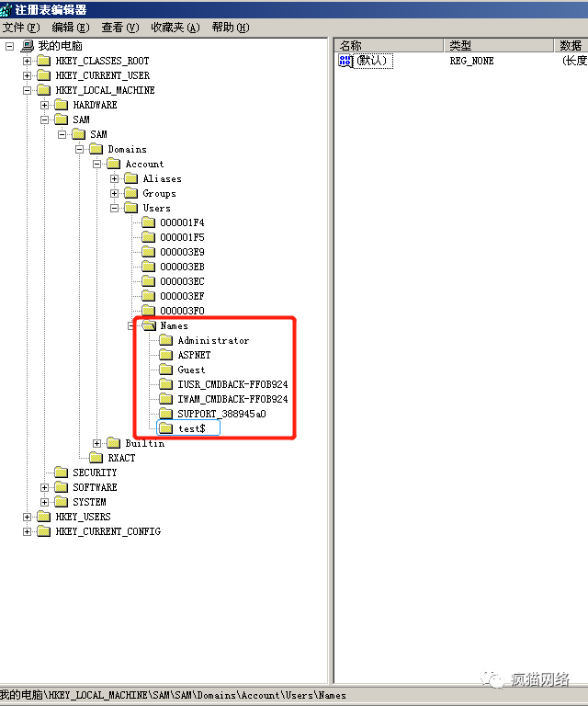
Task: Expand the Groups key
Action: click(x=115, y=193)
